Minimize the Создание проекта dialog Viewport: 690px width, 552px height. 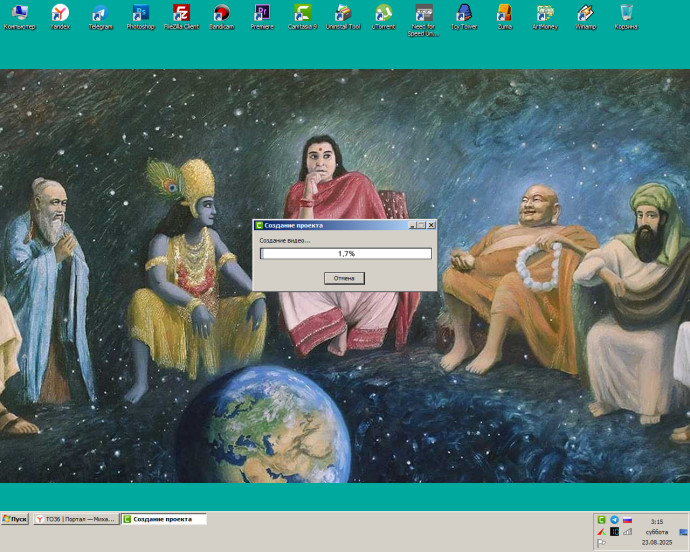[x=412, y=225]
